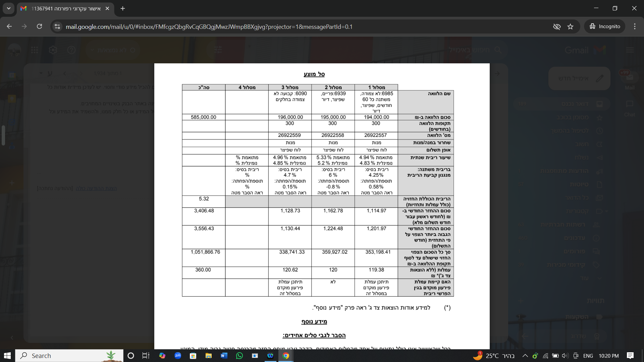Open Google Calendar side panel icon
Screen dimensions: 644x362
pyautogui.click(x=12, y=75)
